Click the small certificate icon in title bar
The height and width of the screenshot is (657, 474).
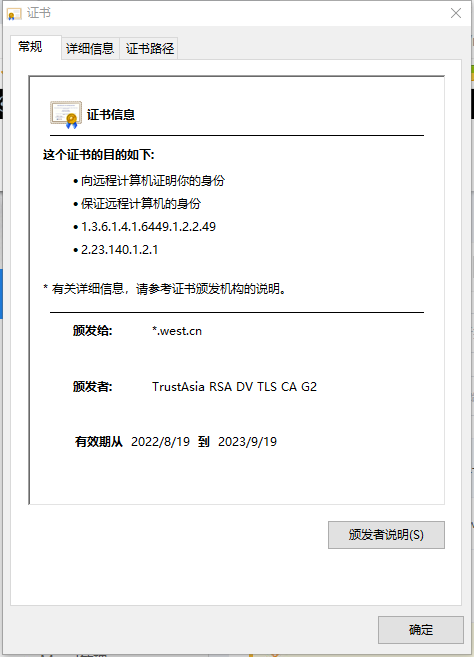tap(14, 14)
